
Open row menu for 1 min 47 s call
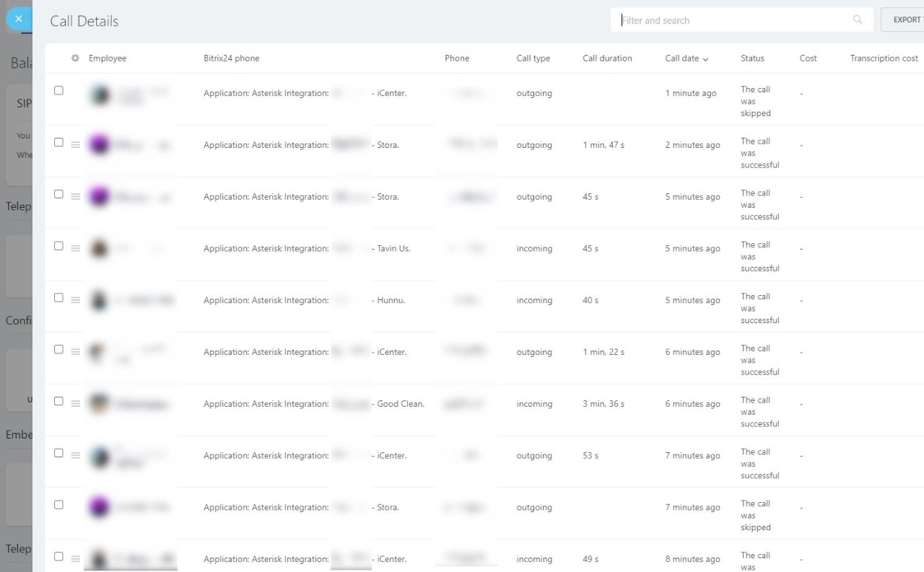click(76, 145)
